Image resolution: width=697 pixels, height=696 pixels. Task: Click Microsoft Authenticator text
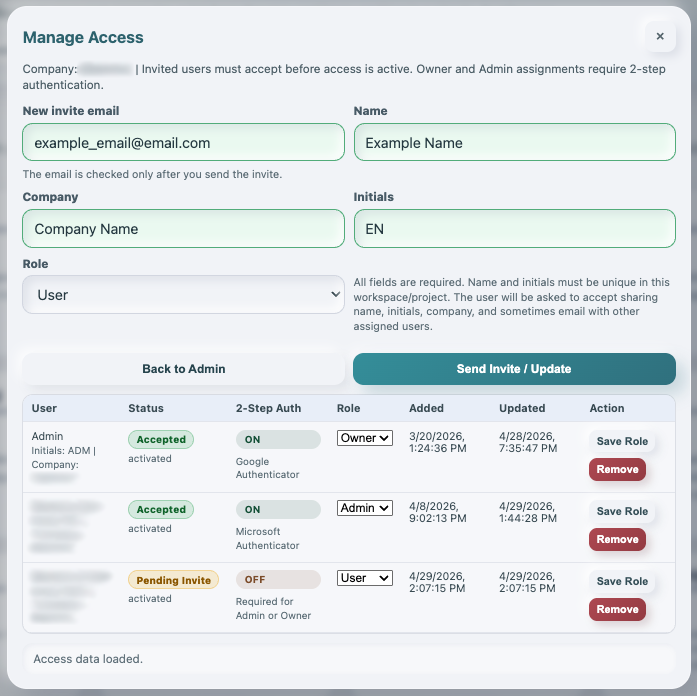(268, 538)
